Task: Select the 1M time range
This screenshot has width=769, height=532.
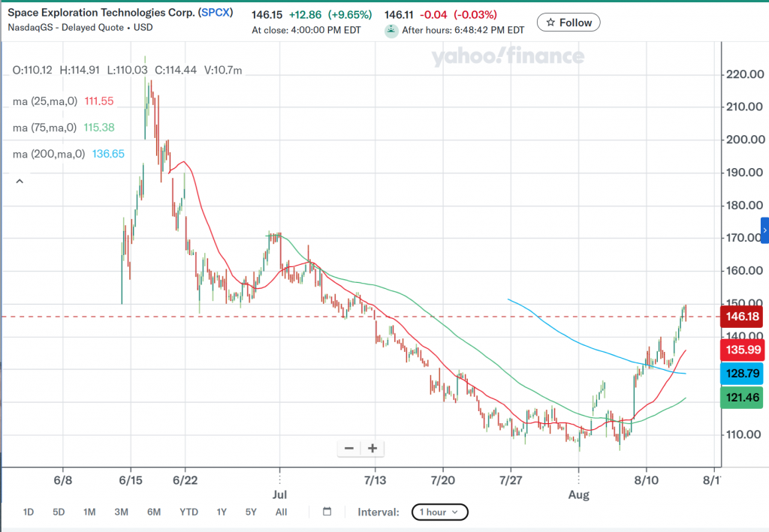Action: [x=89, y=512]
